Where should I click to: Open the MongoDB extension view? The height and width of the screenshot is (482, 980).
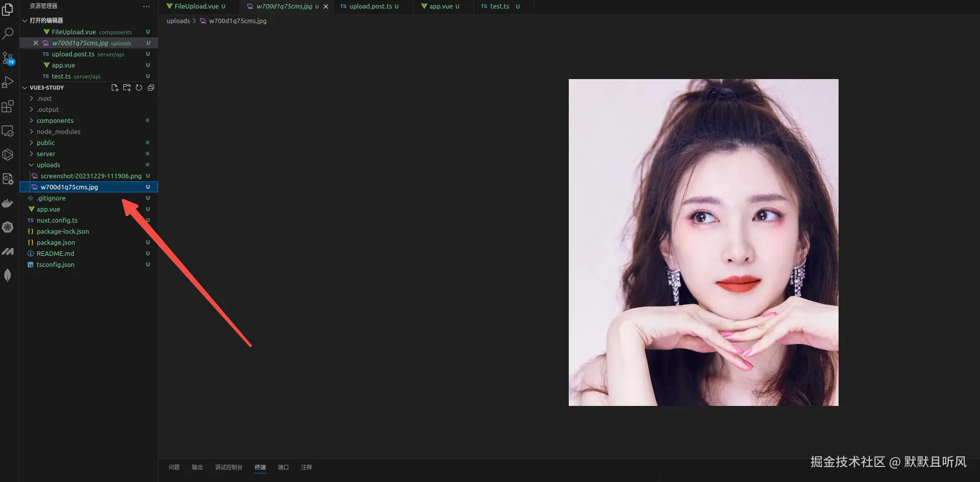tap(8, 275)
